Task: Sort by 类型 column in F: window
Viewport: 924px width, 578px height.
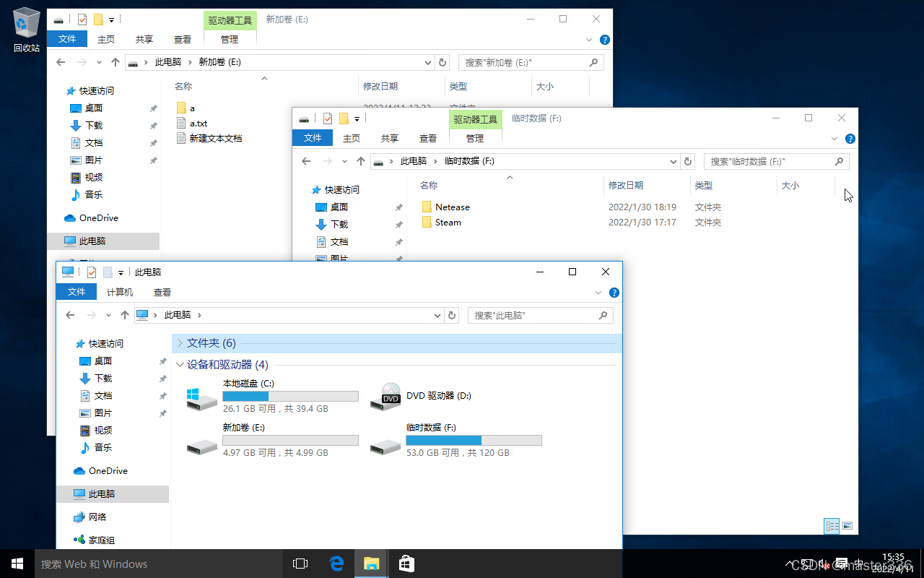Action: coord(704,186)
